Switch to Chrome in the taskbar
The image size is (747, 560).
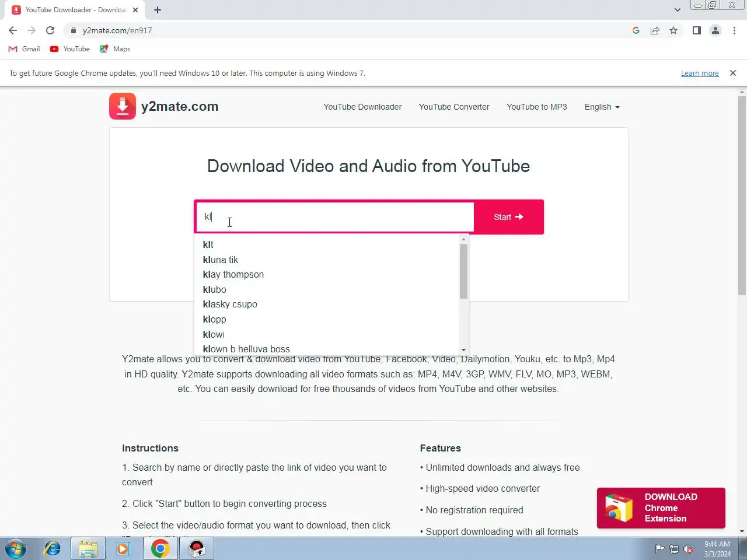click(160, 549)
